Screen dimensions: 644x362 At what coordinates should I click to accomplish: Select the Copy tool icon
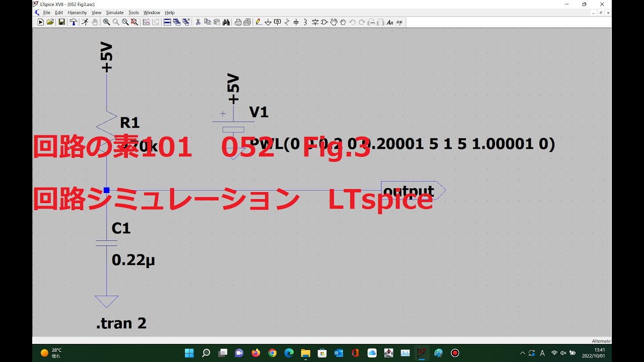(207, 22)
